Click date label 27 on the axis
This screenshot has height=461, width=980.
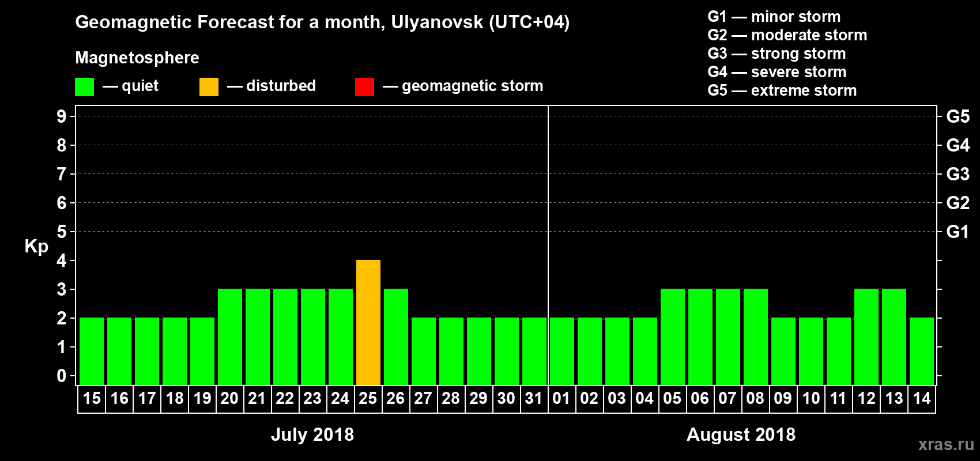(x=423, y=398)
